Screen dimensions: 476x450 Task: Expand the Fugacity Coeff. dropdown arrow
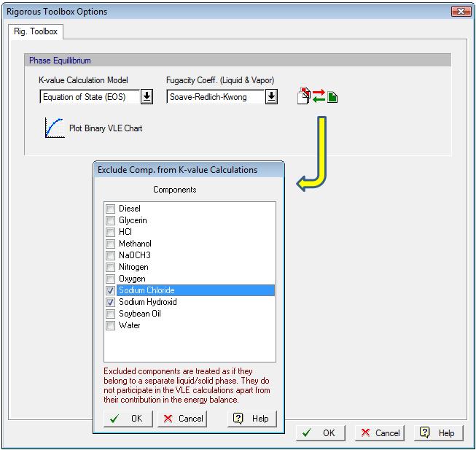[271, 96]
